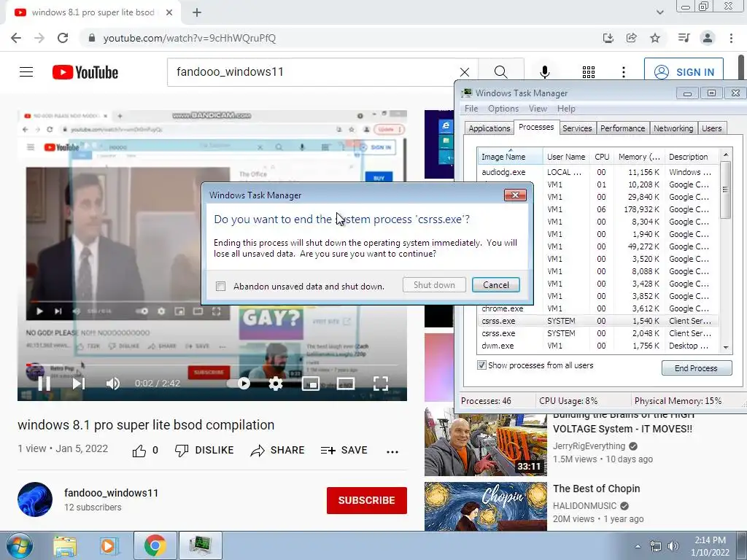
Task: Open the YouTube apps grid icon
Action: point(589,72)
